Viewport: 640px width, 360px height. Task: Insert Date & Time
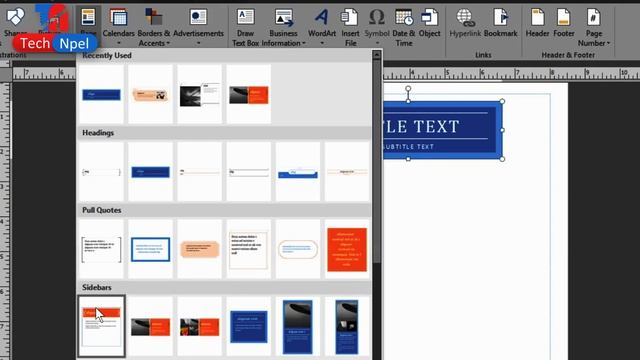404,27
